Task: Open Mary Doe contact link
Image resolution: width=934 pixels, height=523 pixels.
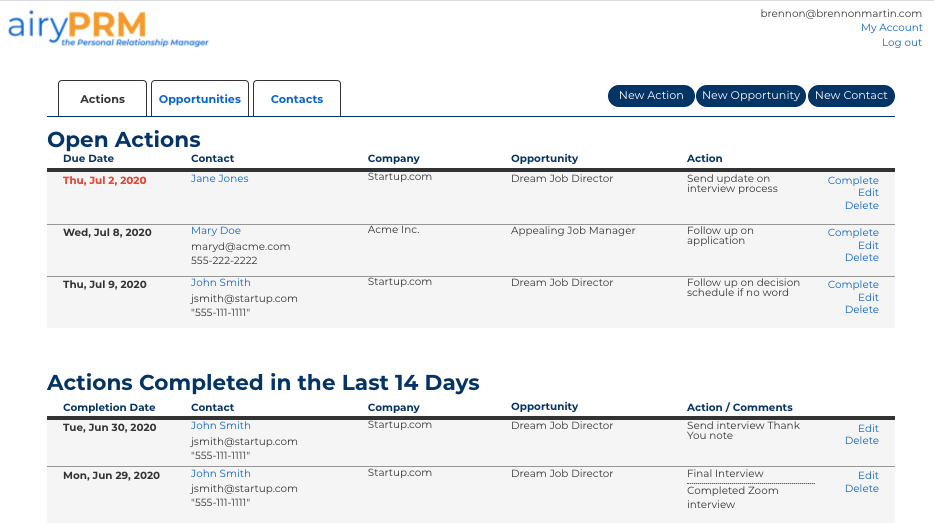Action: (216, 231)
